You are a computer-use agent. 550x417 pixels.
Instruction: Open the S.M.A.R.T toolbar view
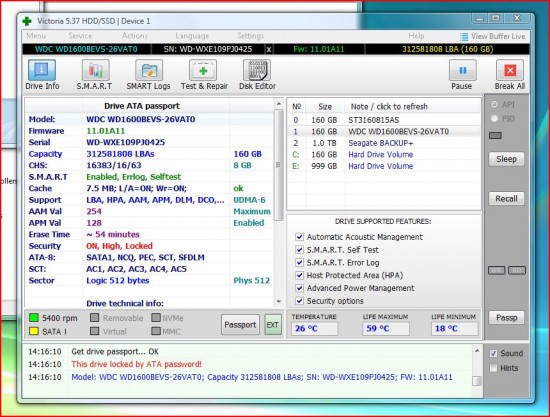pos(95,74)
